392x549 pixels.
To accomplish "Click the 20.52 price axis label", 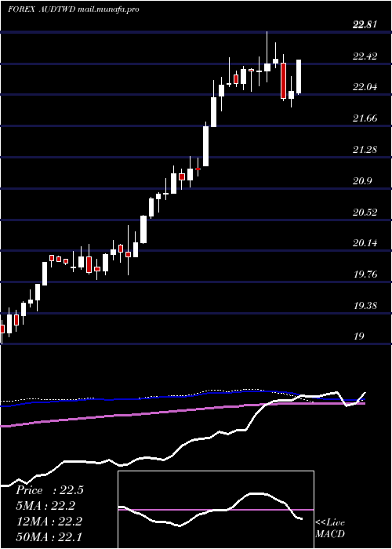I will pos(365,213).
